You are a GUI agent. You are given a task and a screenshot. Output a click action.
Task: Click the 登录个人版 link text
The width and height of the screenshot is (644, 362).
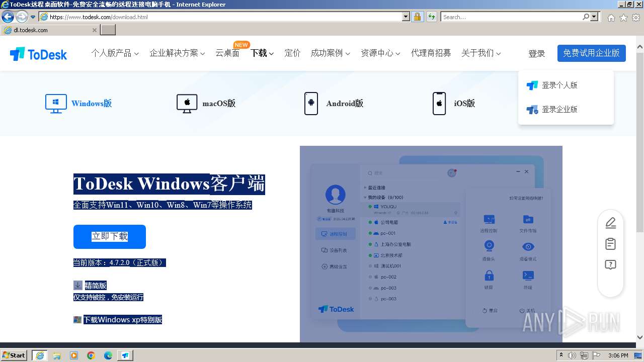[x=559, y=85]
